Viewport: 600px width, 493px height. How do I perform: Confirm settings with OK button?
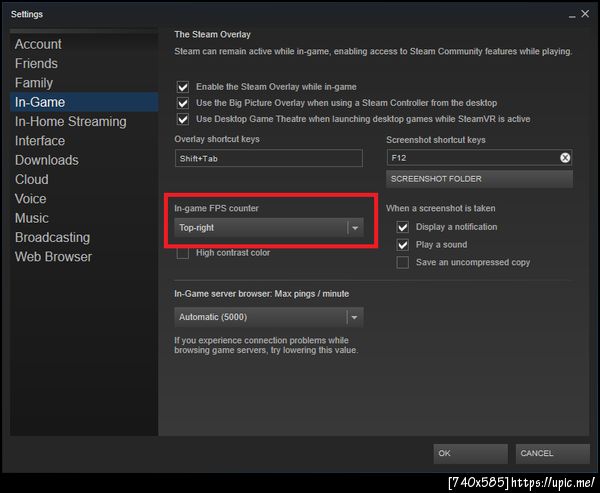tap(470, 454)
